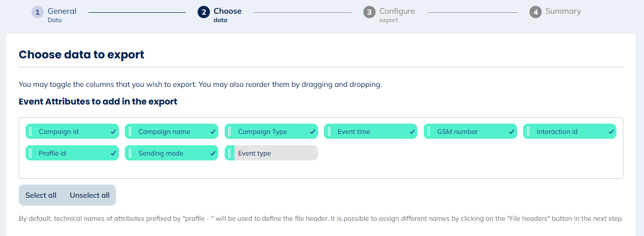Image resolution: width=644 pixels, height=236 pixels.
Task: Click drag handle of GSM number chip
Action: (429, 131)
